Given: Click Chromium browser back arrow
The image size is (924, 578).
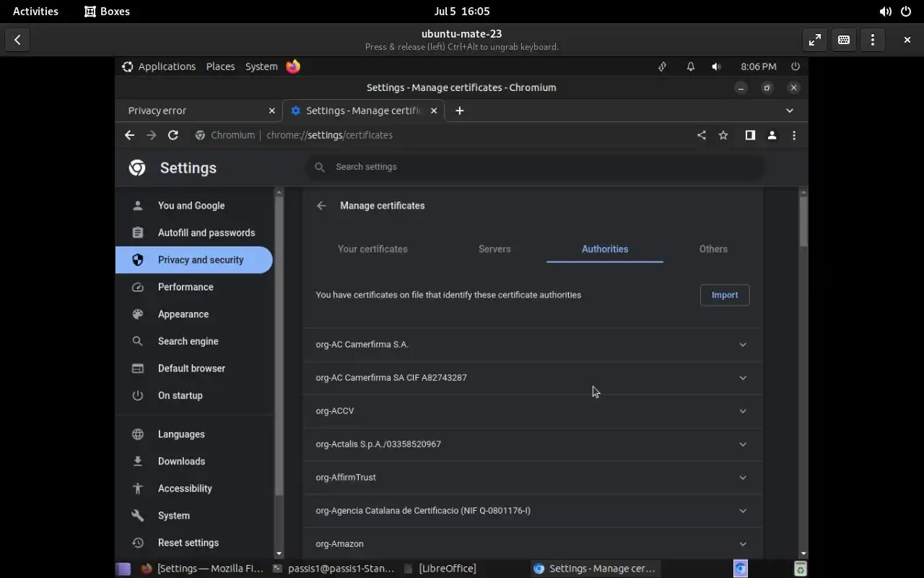Looking at the screenshot, I should (x=129, y=135).
